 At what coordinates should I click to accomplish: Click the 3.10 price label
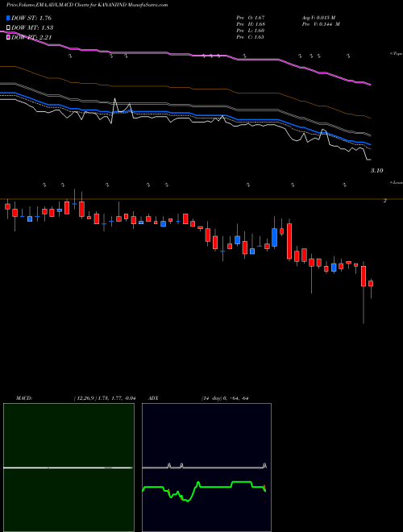376,171
